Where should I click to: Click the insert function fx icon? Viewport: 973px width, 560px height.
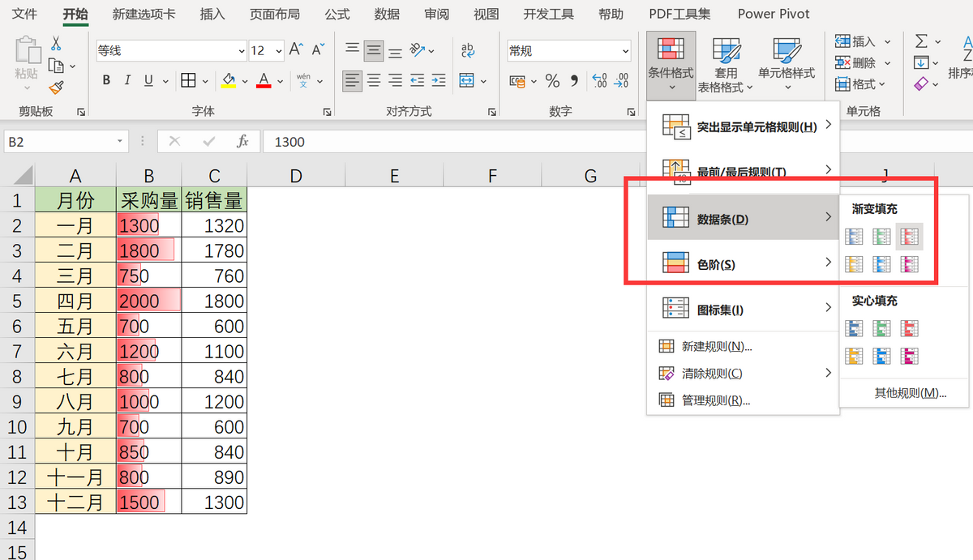(242, 142)
